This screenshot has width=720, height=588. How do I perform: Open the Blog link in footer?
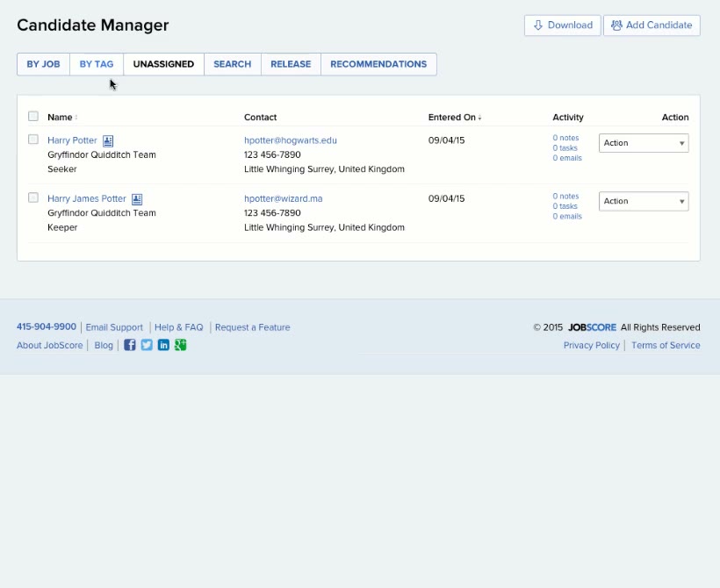pyautogui.click(x=104, y=345)
